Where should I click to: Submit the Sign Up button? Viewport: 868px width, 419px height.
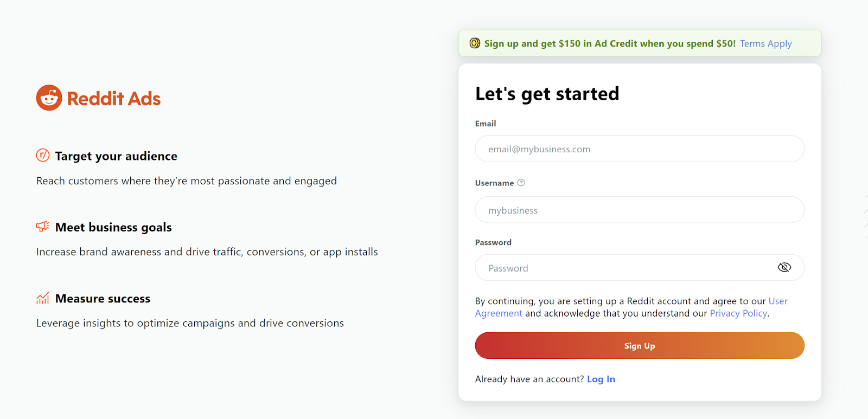click(640, 345)
